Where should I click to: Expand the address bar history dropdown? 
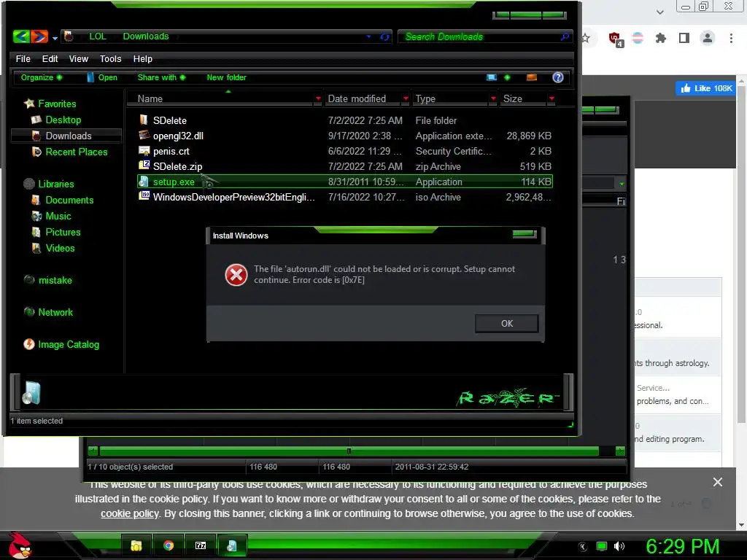pos(368,36)
